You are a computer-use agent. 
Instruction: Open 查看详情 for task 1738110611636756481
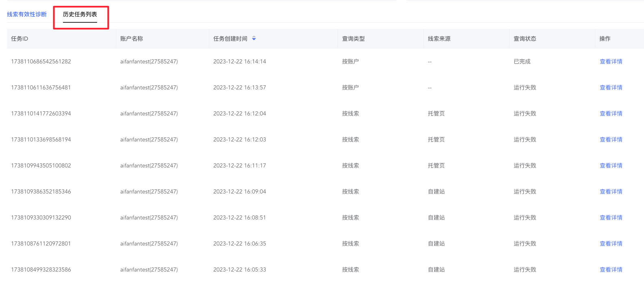pyautogui.click(x=611, y=87)
